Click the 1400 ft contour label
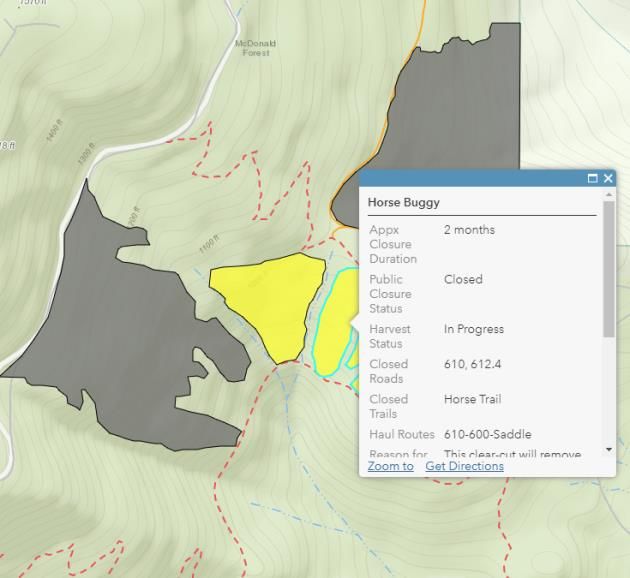The height and width of the screenshot is (578, 630). 55,131
